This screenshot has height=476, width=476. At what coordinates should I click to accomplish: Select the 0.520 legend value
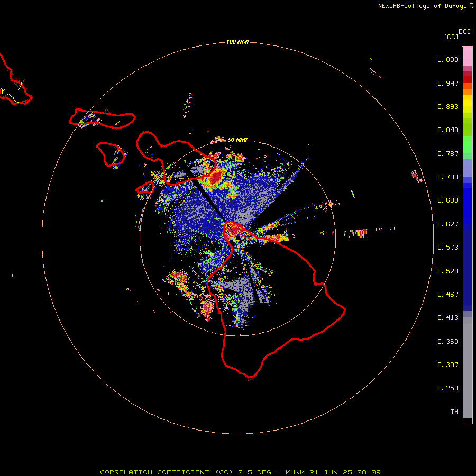pos(448,271)
